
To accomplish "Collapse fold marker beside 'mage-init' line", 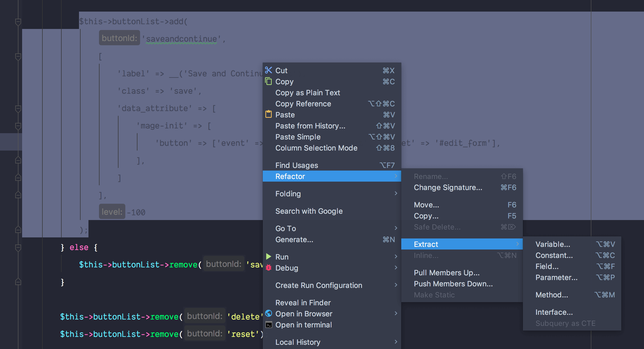I will [18, 126].
